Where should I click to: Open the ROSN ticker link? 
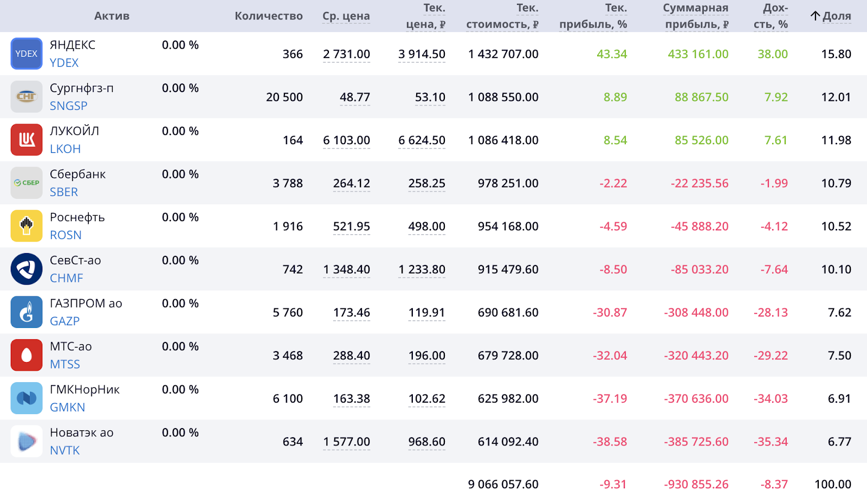(x=66, y=235)
